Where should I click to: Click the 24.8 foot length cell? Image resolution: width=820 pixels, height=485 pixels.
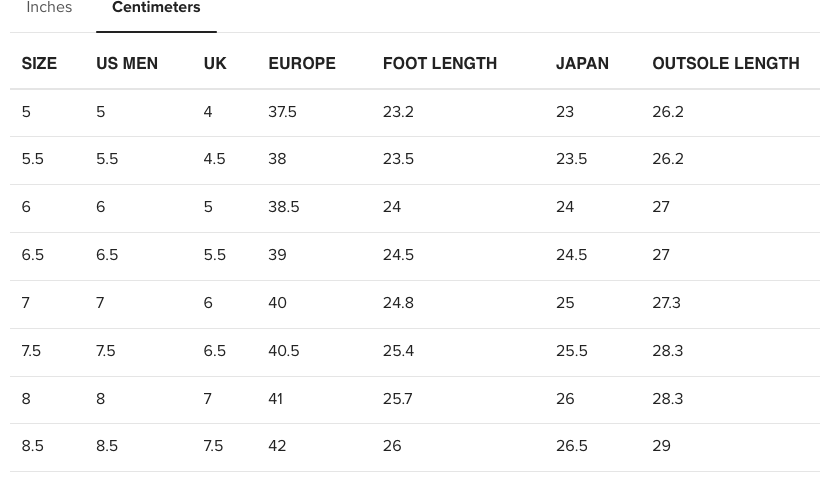click(398, 303)
